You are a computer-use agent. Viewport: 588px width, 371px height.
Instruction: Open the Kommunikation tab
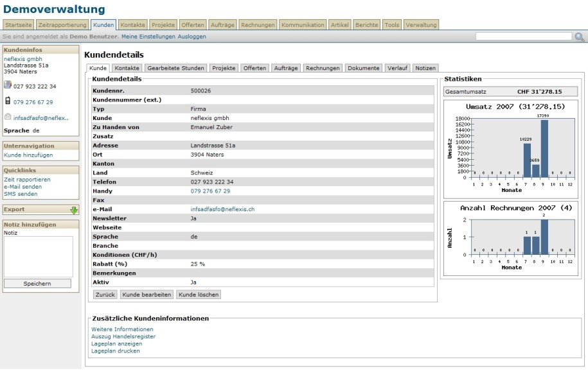click(303, 25)
